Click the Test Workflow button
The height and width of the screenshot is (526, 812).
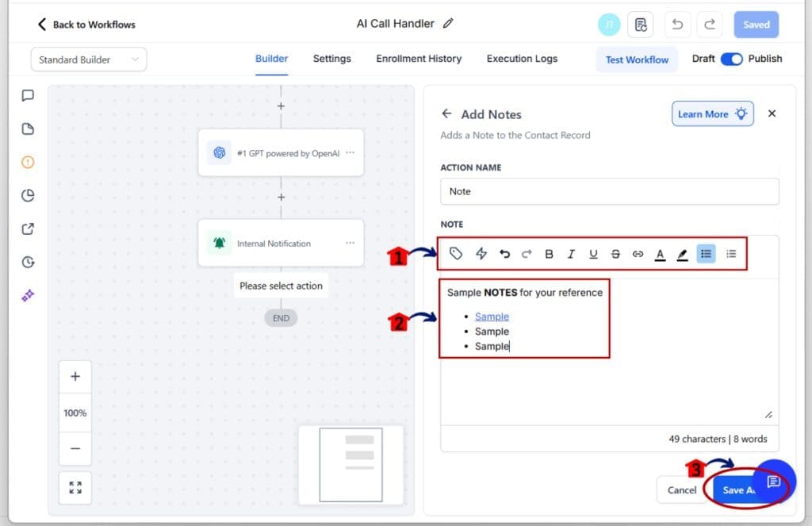637,60
